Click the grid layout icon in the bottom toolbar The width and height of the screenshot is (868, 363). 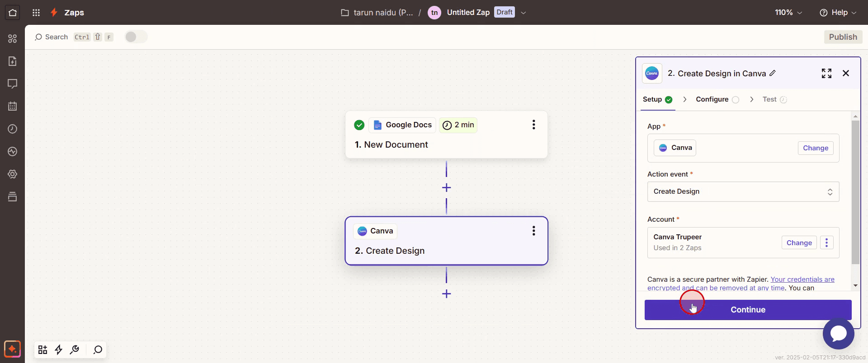tap(42, 349)
